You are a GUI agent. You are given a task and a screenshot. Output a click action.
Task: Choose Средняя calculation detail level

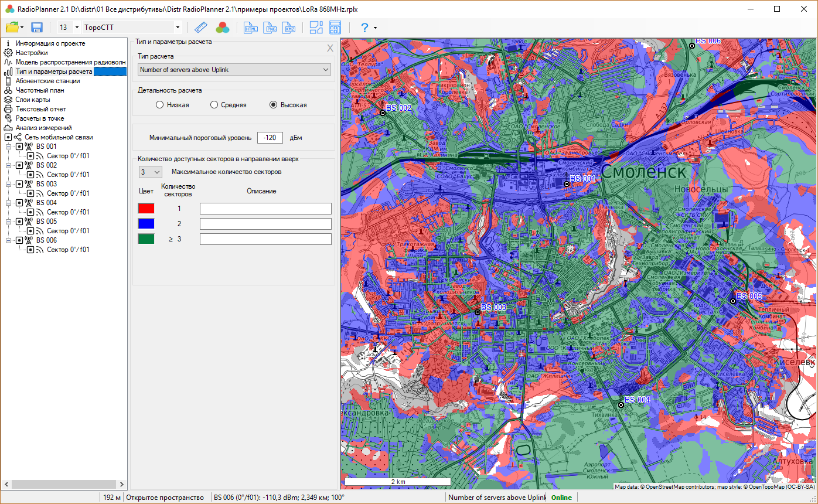214,105
